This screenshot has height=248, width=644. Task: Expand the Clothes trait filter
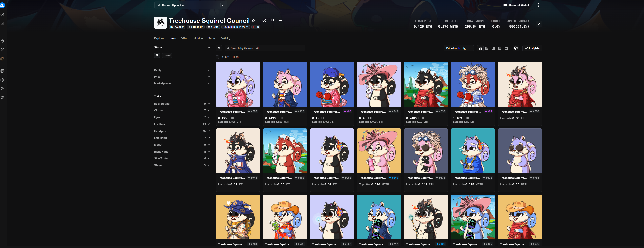tap(182, 110)
